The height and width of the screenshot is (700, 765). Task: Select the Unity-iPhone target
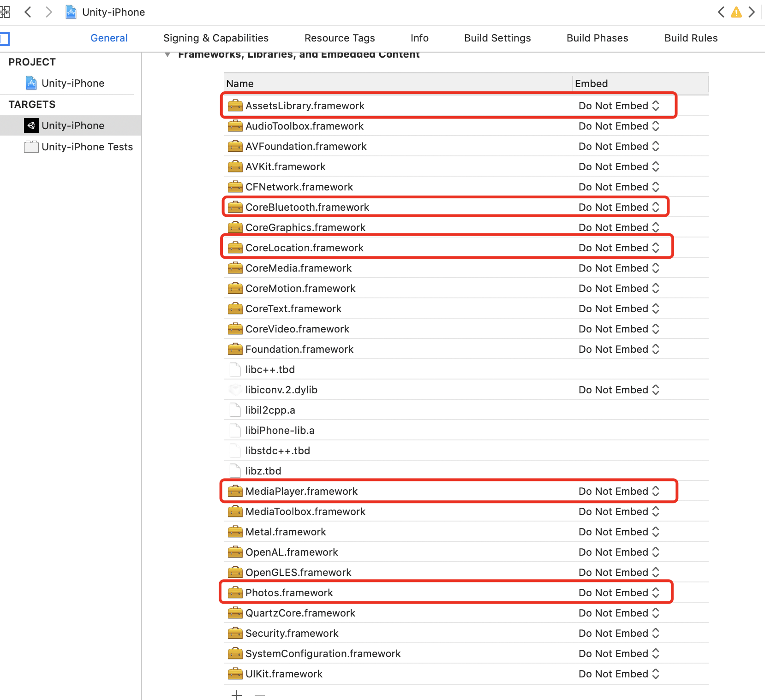pos(71,125)
